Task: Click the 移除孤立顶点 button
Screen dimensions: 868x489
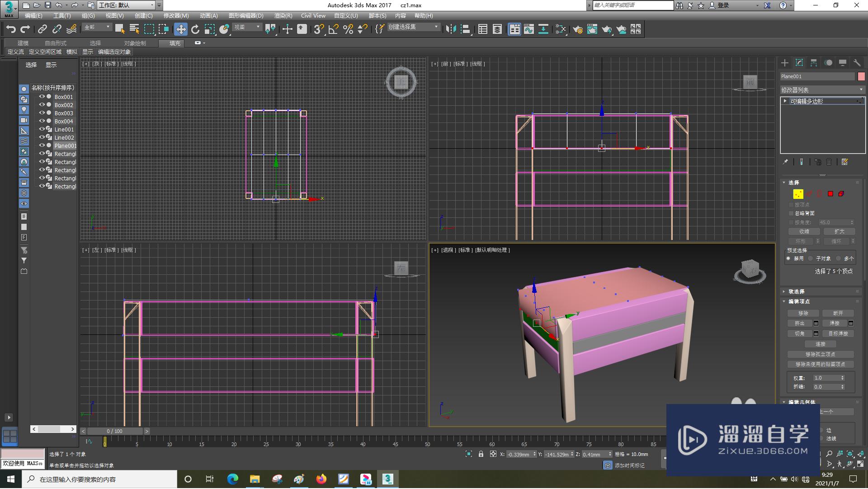Action: pos(821,355)
